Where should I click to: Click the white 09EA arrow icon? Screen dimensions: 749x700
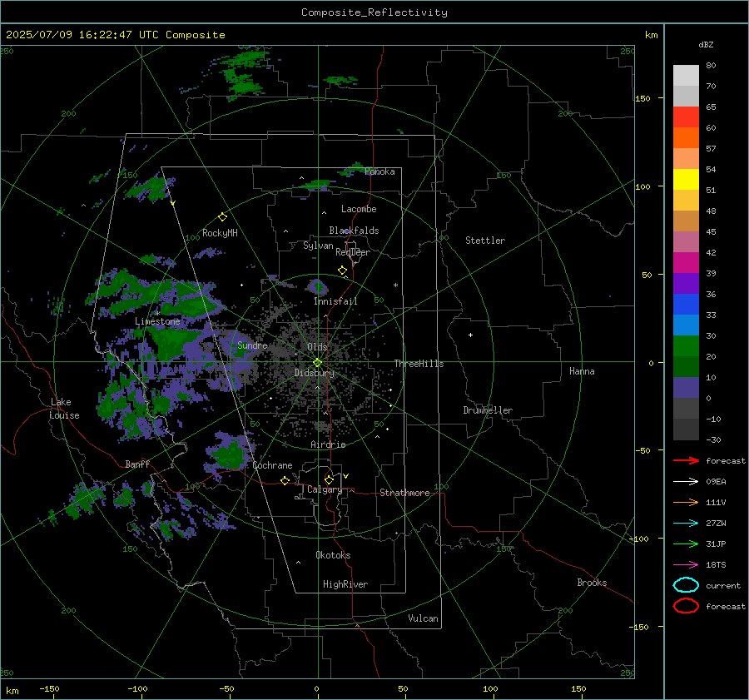(x=686, y=482)
